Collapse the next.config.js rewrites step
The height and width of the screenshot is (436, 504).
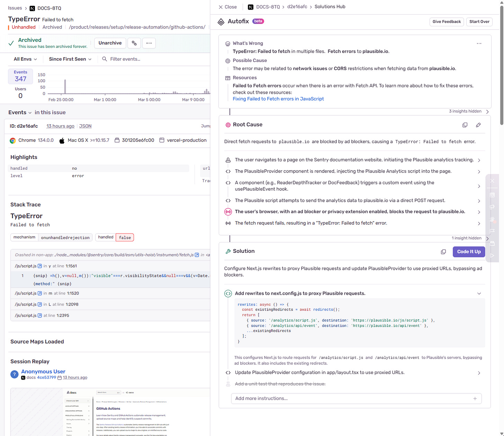pyautogui.click(x=479, y=293)
